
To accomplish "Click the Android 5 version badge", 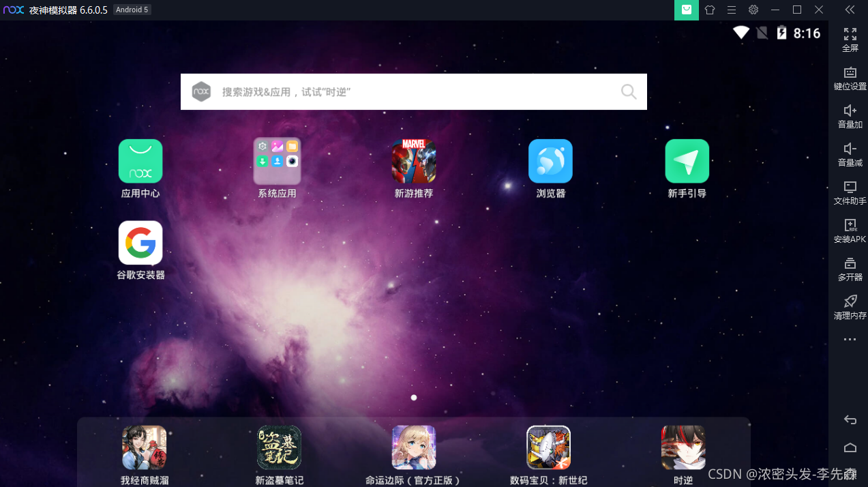I will coord(132,10).
